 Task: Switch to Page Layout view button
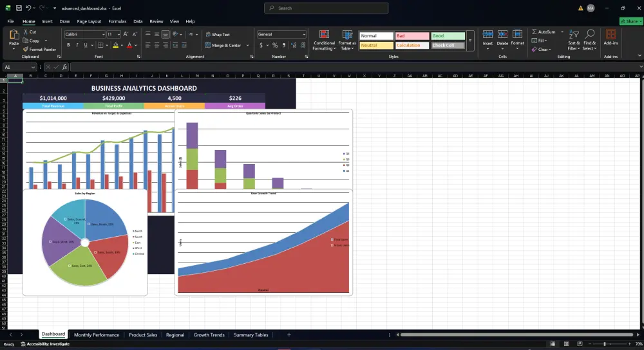pos(566,344)
